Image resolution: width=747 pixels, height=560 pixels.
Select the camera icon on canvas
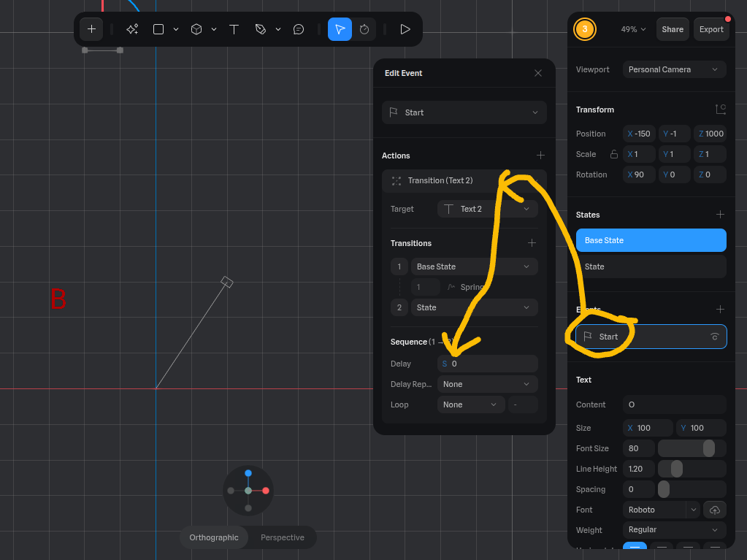click(227, 282)
